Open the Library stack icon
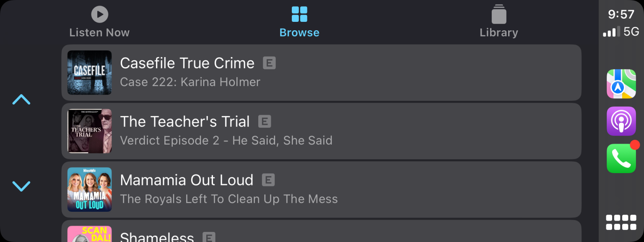This screenshot has height=242, width=644. click(x=499, y=14)
